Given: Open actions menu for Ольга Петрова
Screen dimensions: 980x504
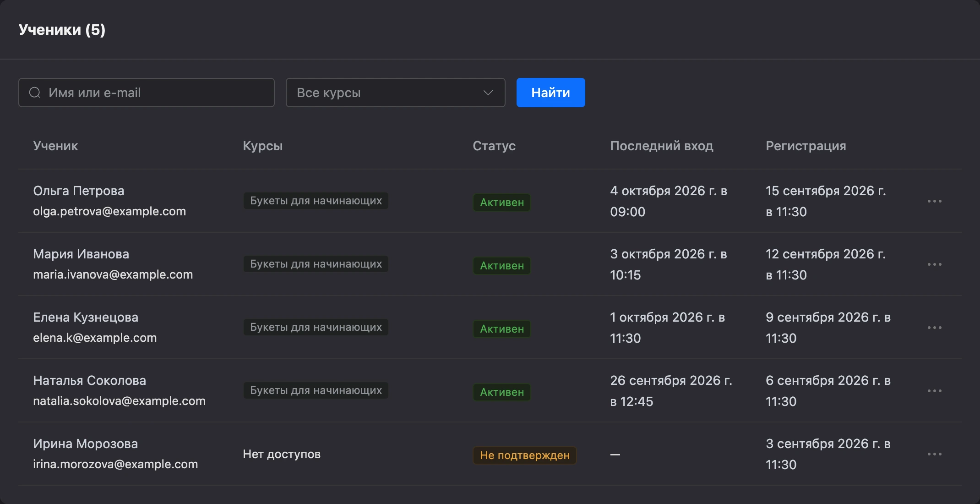Looking at the screenshot, I should [x=934, y=201].
